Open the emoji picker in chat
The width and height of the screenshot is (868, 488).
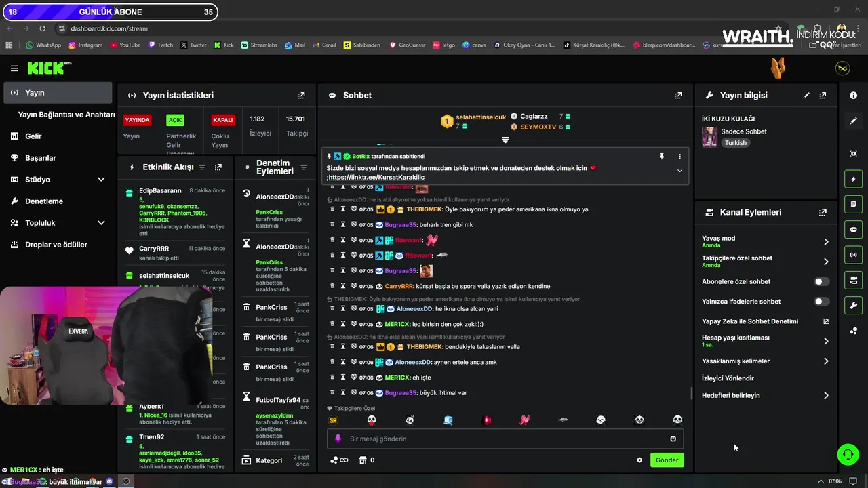673,439
